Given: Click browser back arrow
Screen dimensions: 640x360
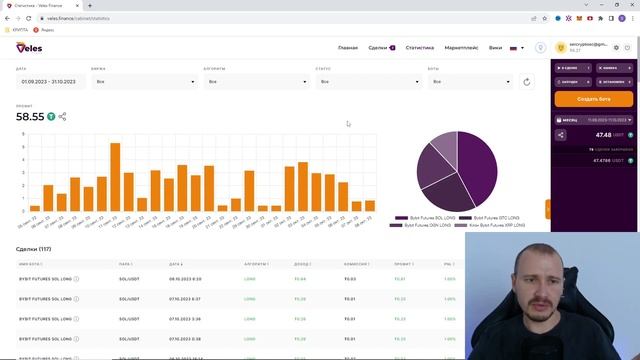Looking at the screenshot, I should pos(7,18).
